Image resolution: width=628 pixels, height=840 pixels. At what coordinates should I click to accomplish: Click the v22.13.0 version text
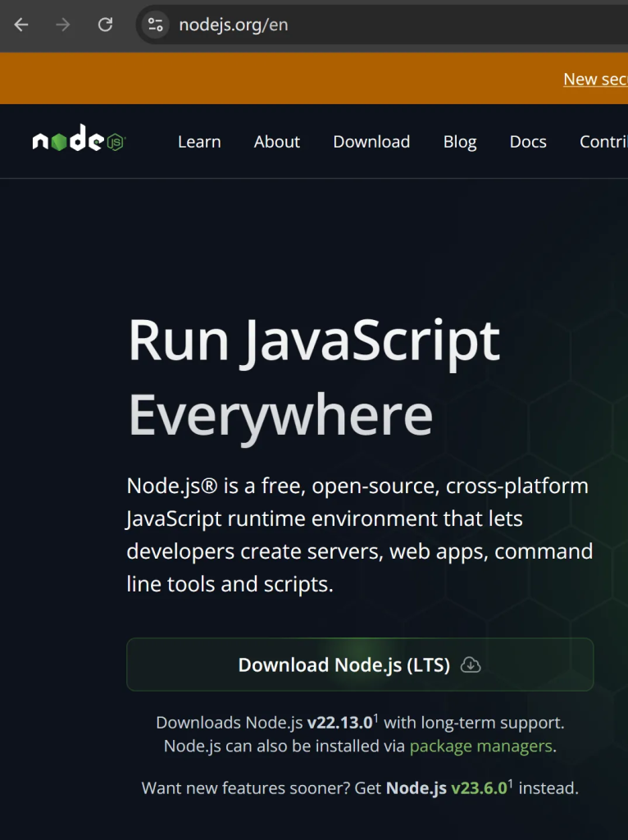click(x=339, y=723)
